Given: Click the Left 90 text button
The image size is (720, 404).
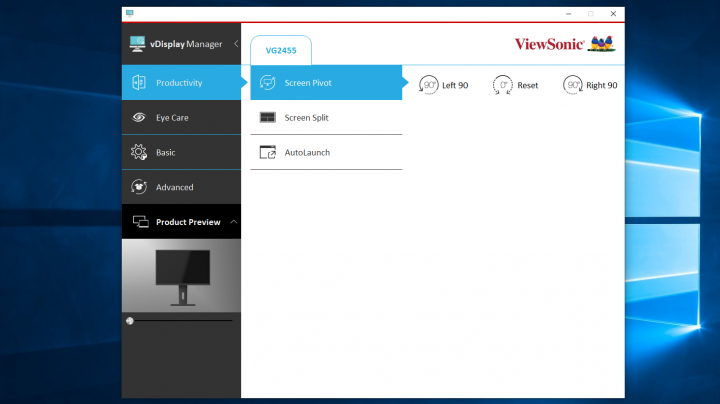Looking at the screenshot, I should 455,85.
